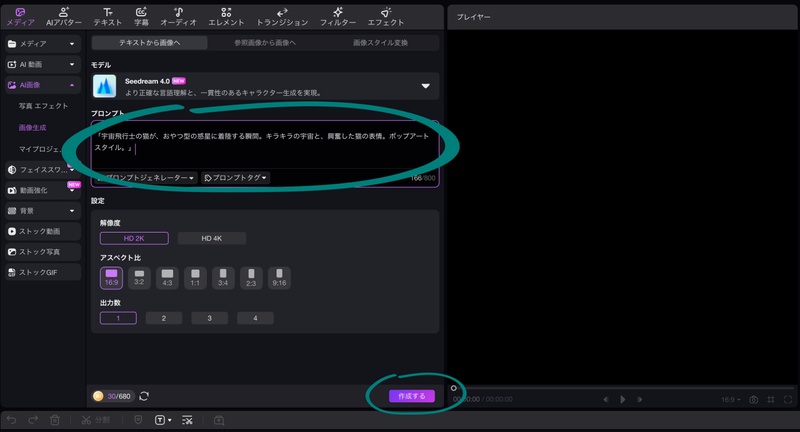The image size is (800, 432).
Task: Open the メディア tab in top toolbar
Action: pyautogui.click(x=20, y=17)
